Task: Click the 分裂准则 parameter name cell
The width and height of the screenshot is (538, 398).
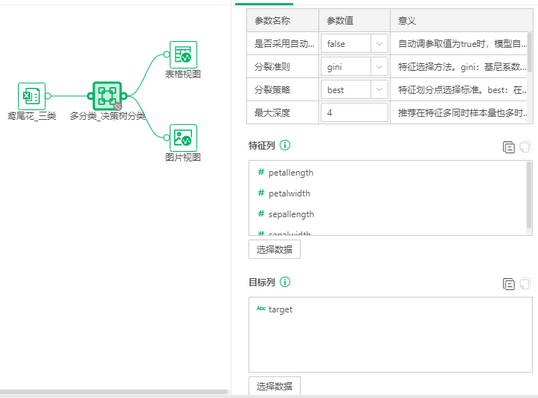Action: 282,67
